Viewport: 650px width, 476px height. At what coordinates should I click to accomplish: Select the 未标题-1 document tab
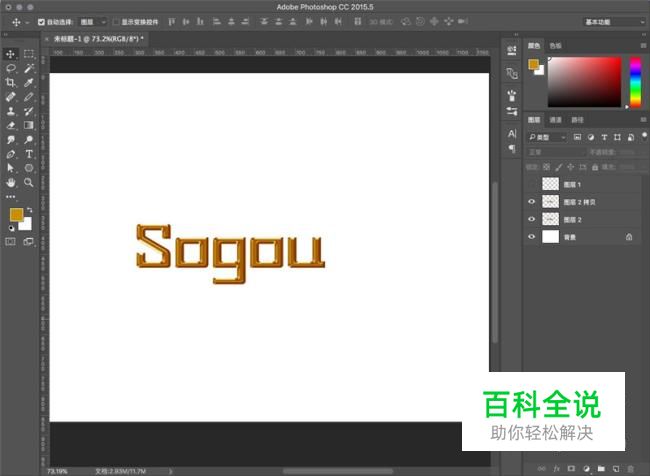coord(99,39)
